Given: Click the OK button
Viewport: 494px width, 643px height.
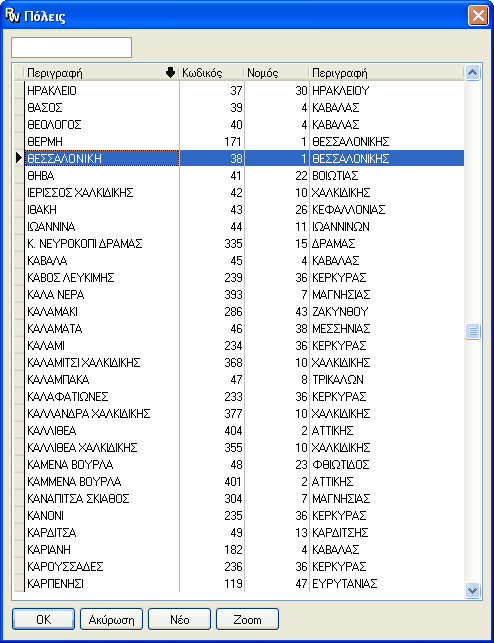Looking at the screenshot, I should pos(43,619).
